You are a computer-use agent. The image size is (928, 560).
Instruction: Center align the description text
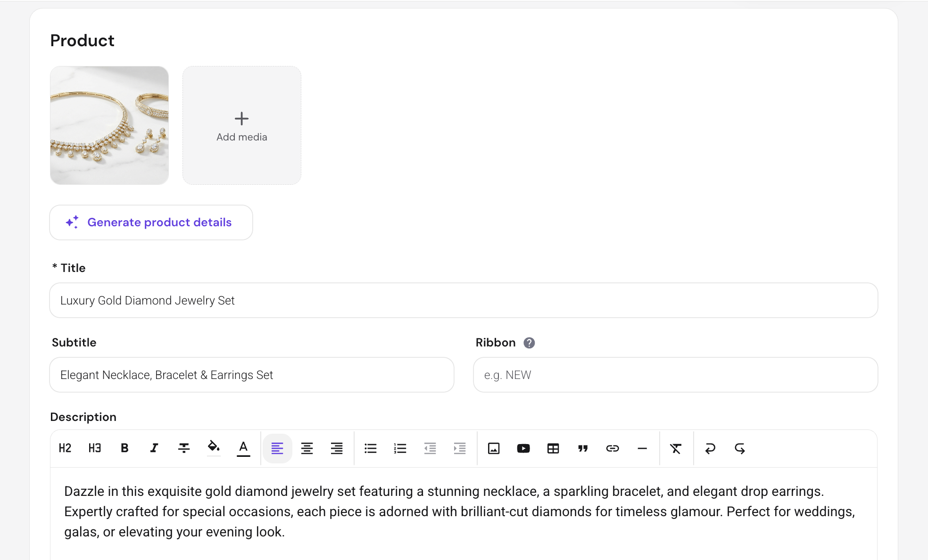(307, 448)
